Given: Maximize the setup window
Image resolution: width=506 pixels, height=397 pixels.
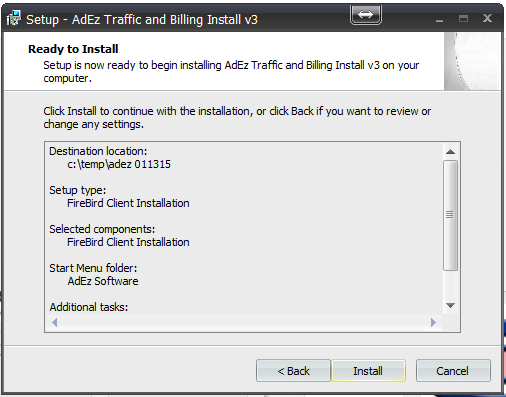Looking at the screenshot, I should tap(463, 19).
